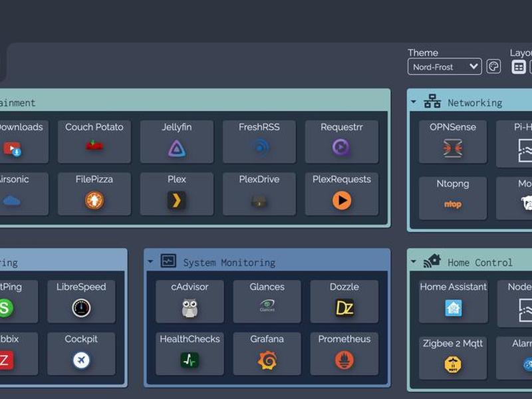
Task: Click the System Monitoring section monitor icon
Action: pyautogui.click(x=168, y=261)
